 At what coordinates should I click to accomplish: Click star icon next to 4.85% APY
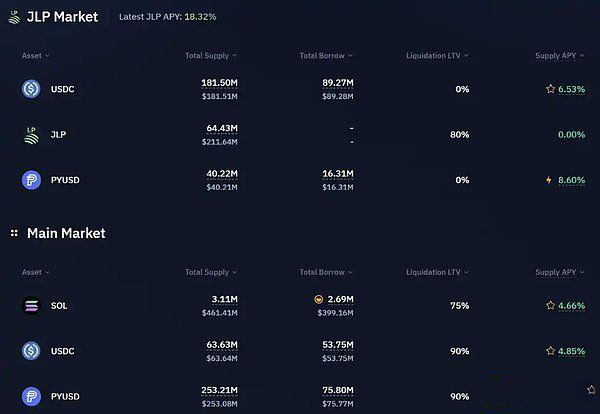coord(550,351)
